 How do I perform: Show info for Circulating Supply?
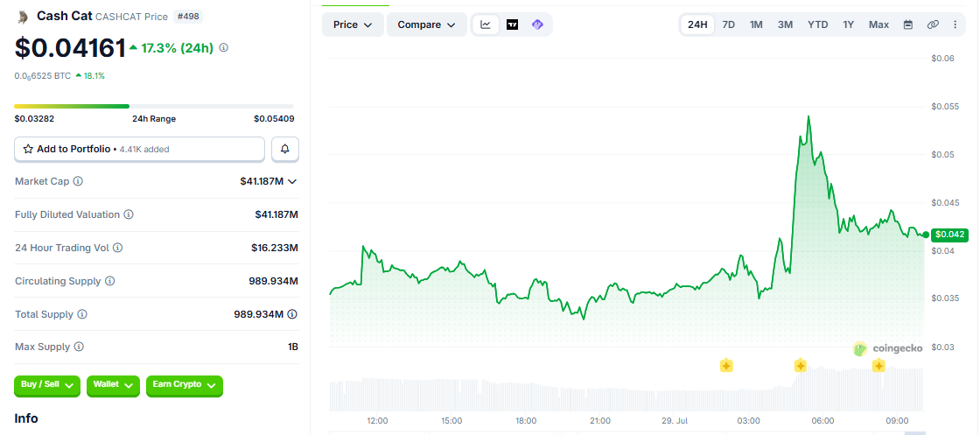[x=109, y=281]
